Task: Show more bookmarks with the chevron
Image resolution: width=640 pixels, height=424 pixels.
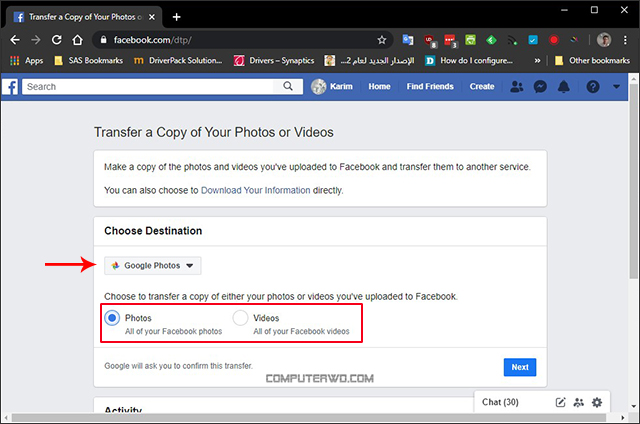Action: pyautogui.click(x=538, y=61)
